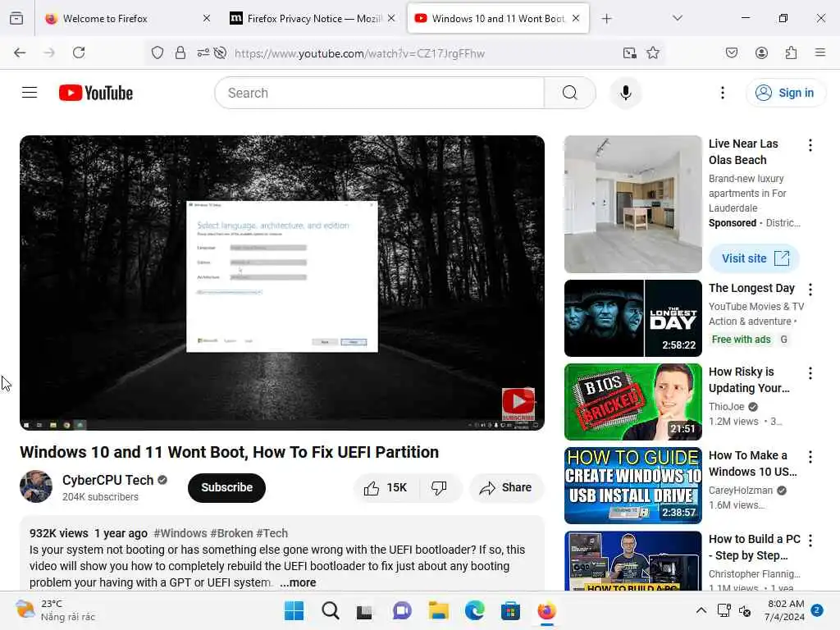Viewport: 840px width, 630px height.
Task: Open CyberCPU Tech channel name link
Action: click(x=107, y=480)
